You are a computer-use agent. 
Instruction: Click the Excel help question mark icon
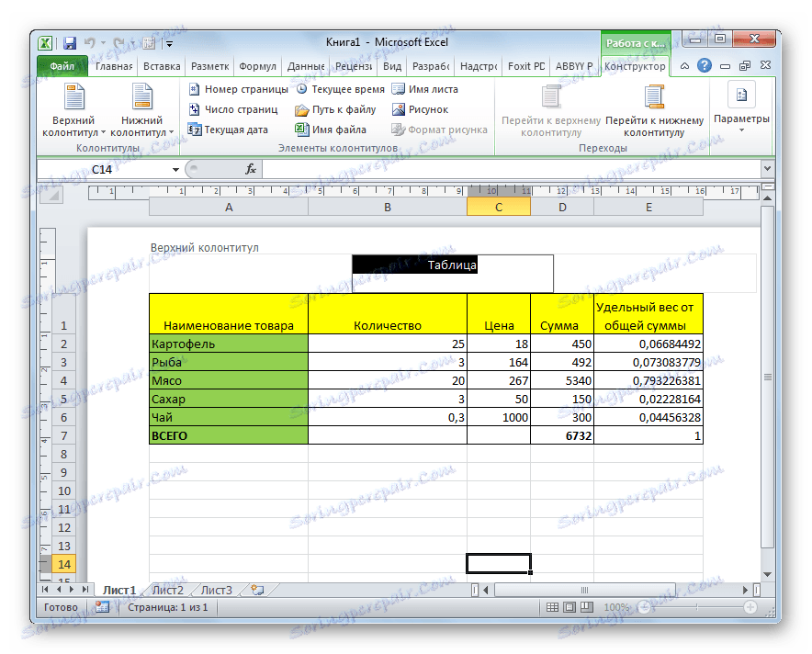704,66
